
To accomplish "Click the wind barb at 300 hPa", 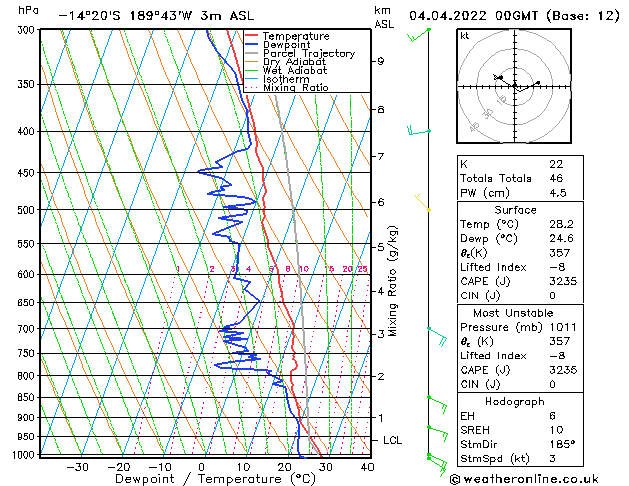I will 420,36.
